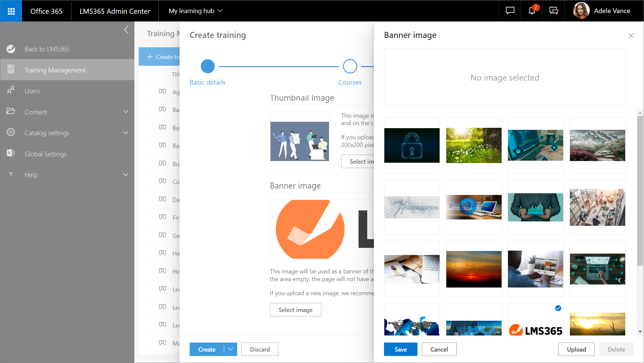Open the Office 365 app launcher waffle
644x363 pixels.
[x=11, y=11]
